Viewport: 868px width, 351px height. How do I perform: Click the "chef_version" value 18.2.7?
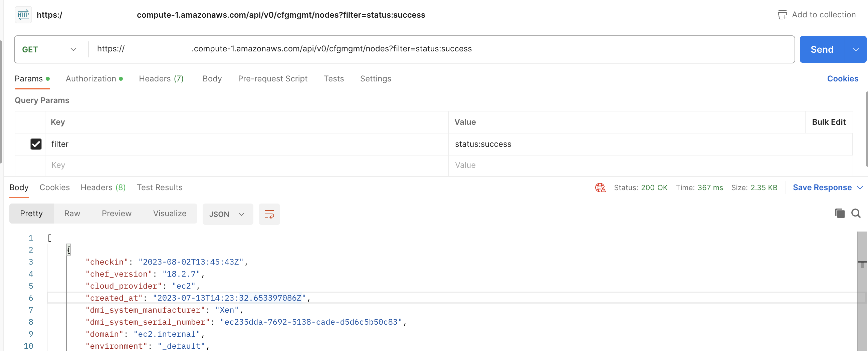click(181, 274)
